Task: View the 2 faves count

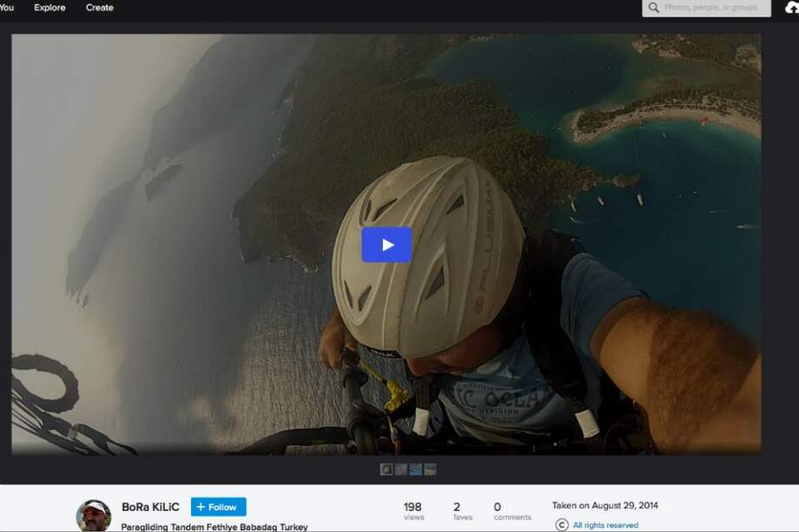Action: (457, 511)
